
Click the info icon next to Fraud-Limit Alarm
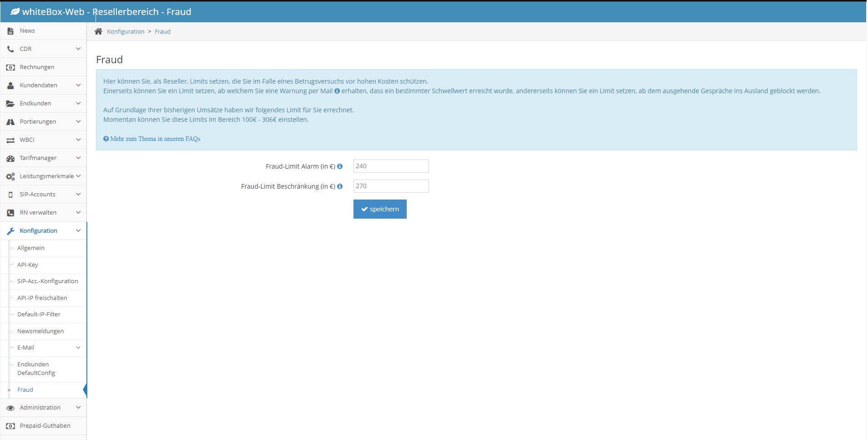340,166
